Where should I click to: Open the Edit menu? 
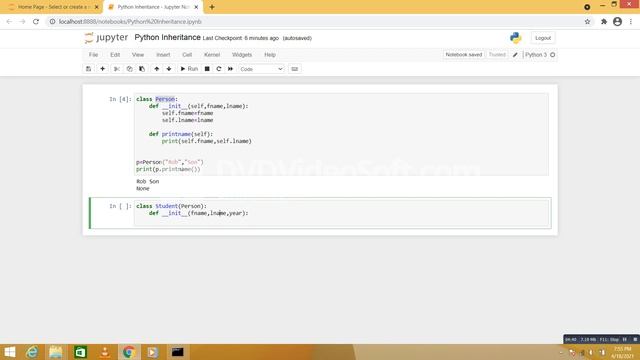(115, 55)
